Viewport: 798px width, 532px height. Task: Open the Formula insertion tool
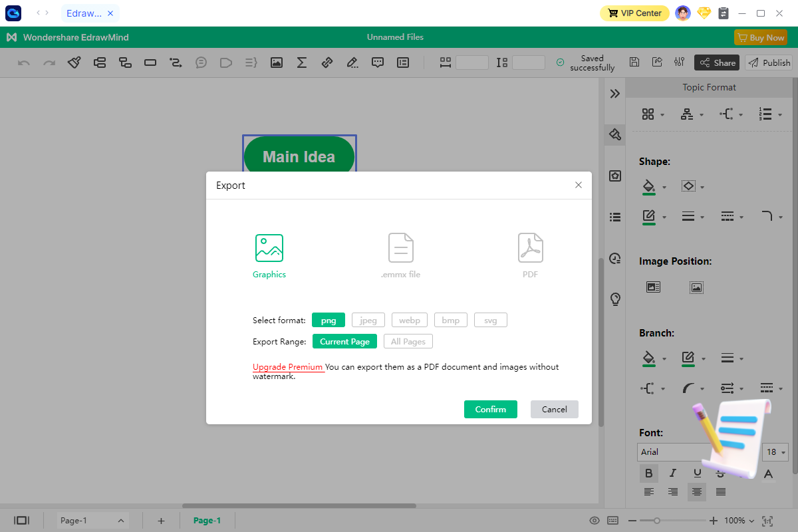point(301,62)
